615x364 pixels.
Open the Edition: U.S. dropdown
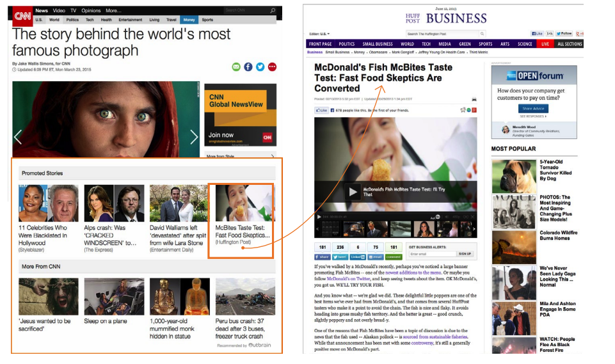[x=321, y=34]
